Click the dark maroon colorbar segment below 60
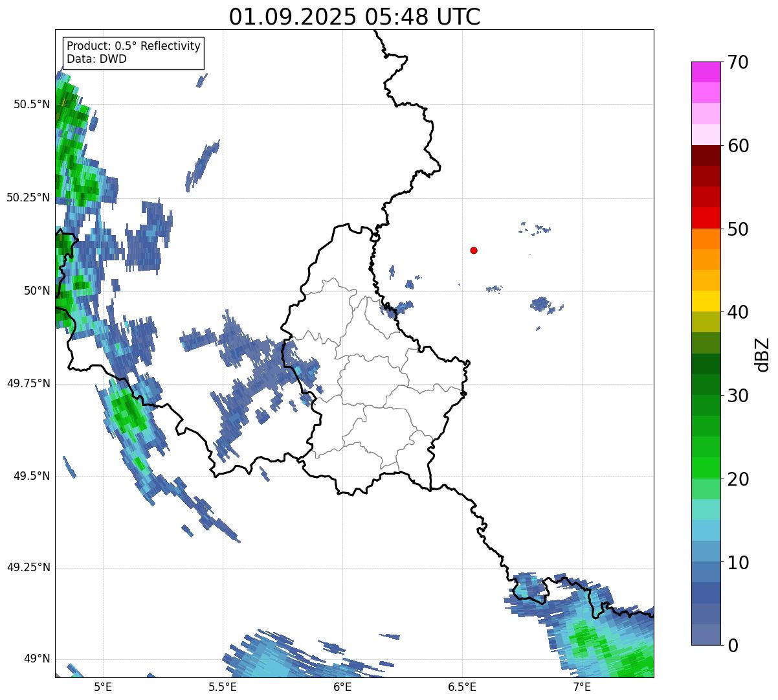778x700 pixels. point(706,155)
